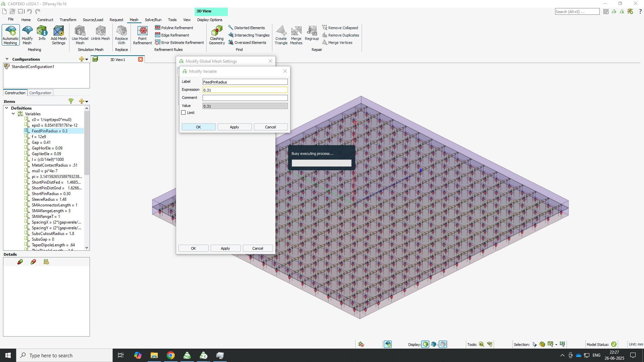Image resolution: width=644 pixels, height=362 pixels.
Task: Open File Explorer from the taskbar
Action: click(x=154, y=355)
